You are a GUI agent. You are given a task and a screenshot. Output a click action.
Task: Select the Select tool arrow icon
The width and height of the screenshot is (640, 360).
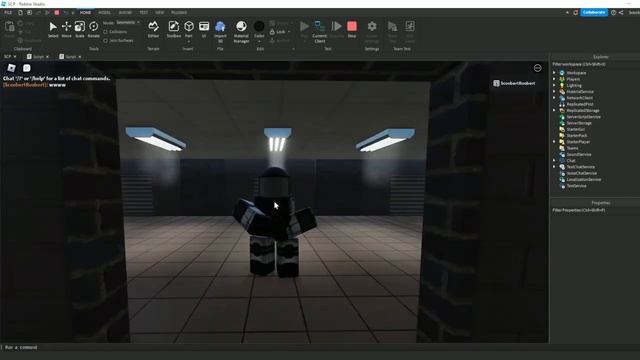point(53,27)
